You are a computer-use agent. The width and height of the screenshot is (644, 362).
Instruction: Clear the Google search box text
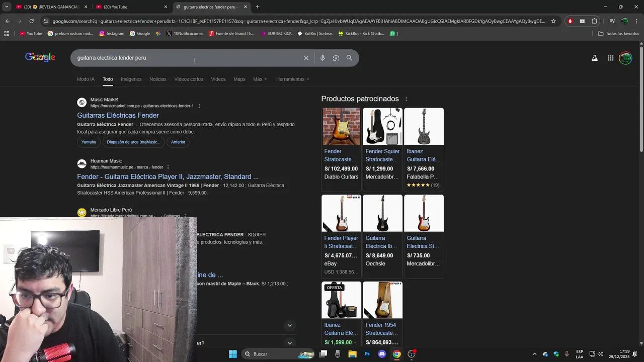coord(306,58)
